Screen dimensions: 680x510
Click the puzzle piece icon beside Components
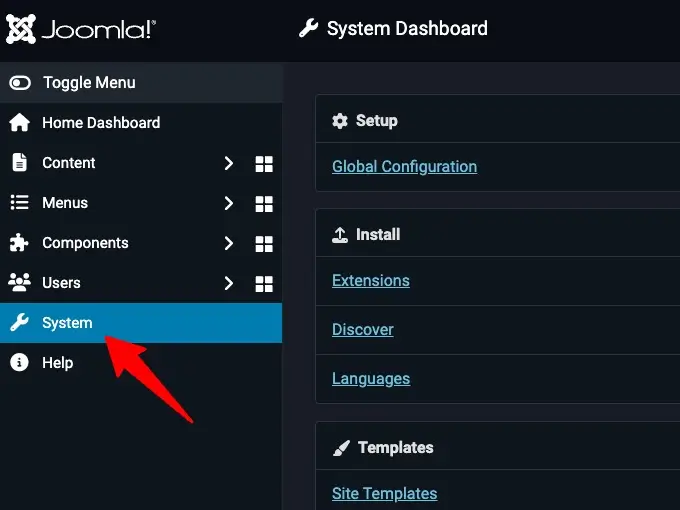[x=19, y=243]
